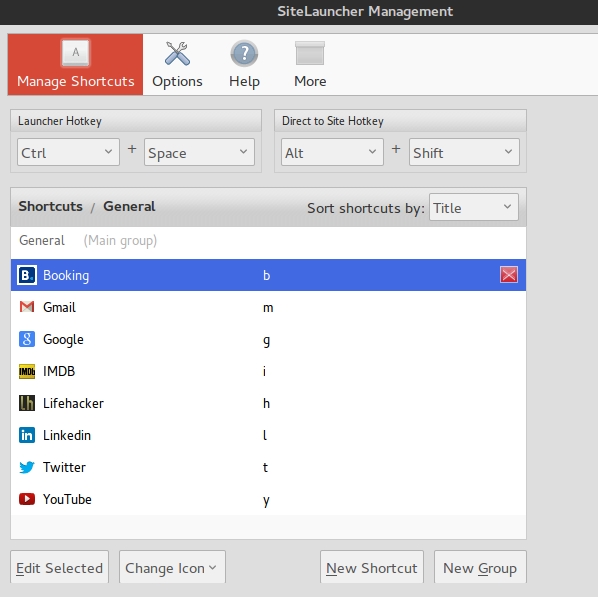This screenshot has height=597, width=598.
Task: Open the Manage Shortcuts tab
Action: point(76,64)
